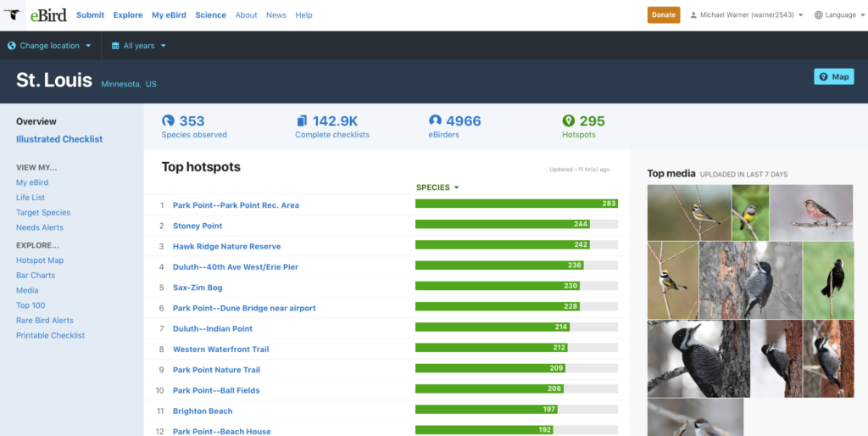
Task: Open the About page link
Action: tap(246, 15)
